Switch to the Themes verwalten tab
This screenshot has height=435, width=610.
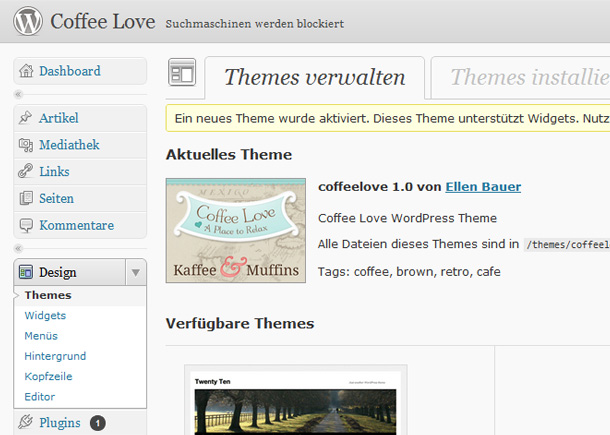pos(315,77)
